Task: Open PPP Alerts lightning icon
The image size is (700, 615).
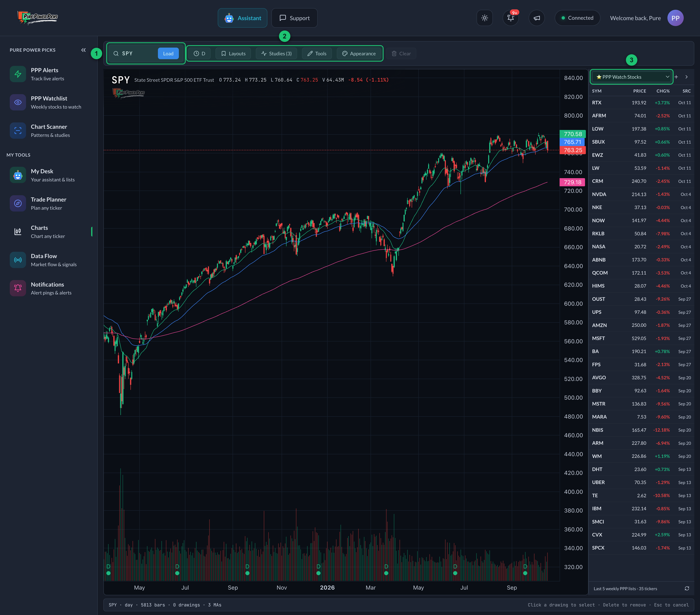Action: tap(18, 74)
